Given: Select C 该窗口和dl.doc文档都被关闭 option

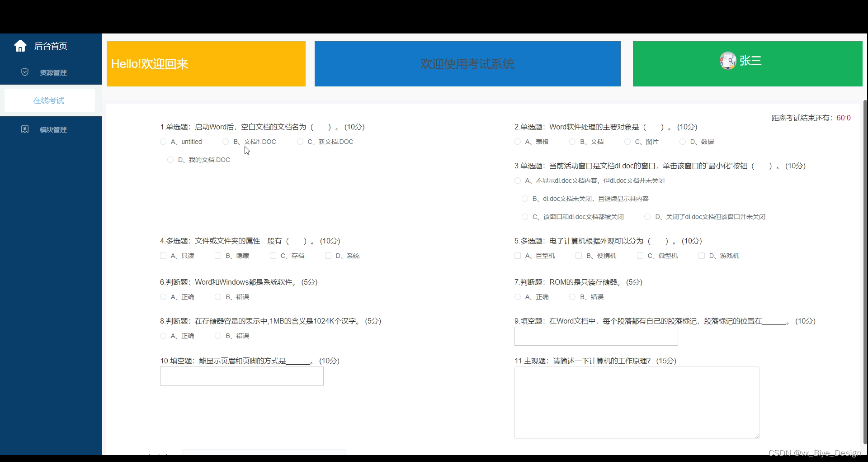Looking at the screenshot, I should [x=525, y=217].
